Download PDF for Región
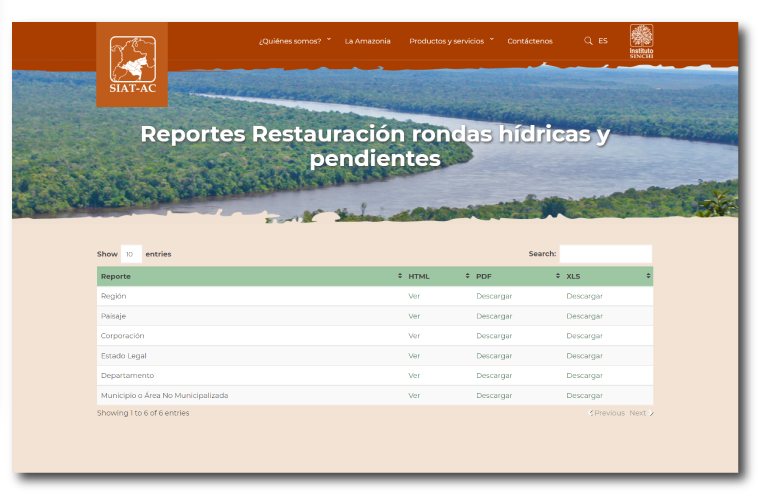758x502 pixels. click(494, 296)
